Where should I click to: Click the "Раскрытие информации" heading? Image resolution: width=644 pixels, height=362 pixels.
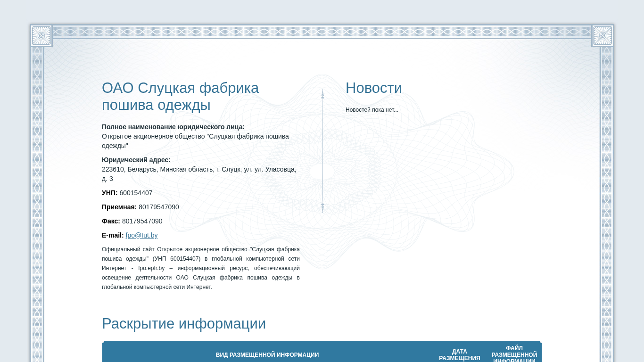(x=184, y=324)
